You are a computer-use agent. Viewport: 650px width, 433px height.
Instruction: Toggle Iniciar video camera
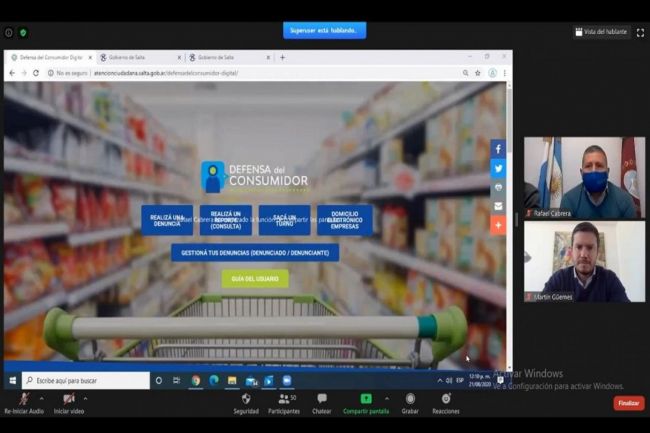tap(68, 399)
